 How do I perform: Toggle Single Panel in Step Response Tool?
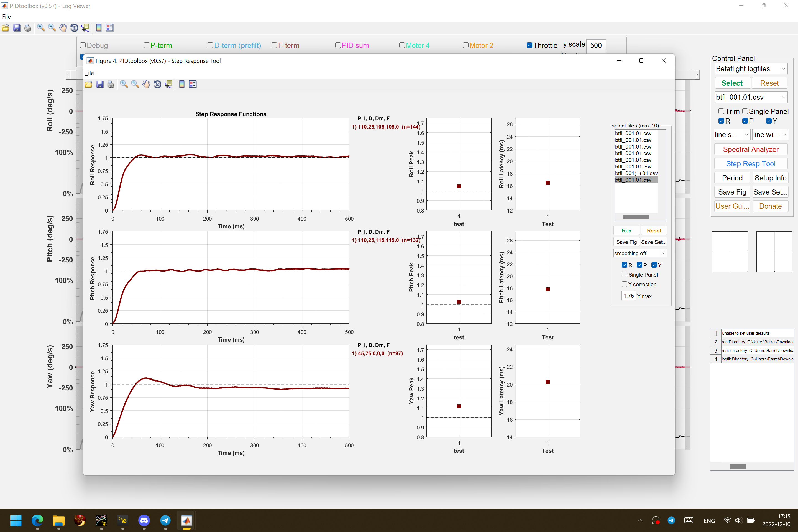click(x=624, y=274)
